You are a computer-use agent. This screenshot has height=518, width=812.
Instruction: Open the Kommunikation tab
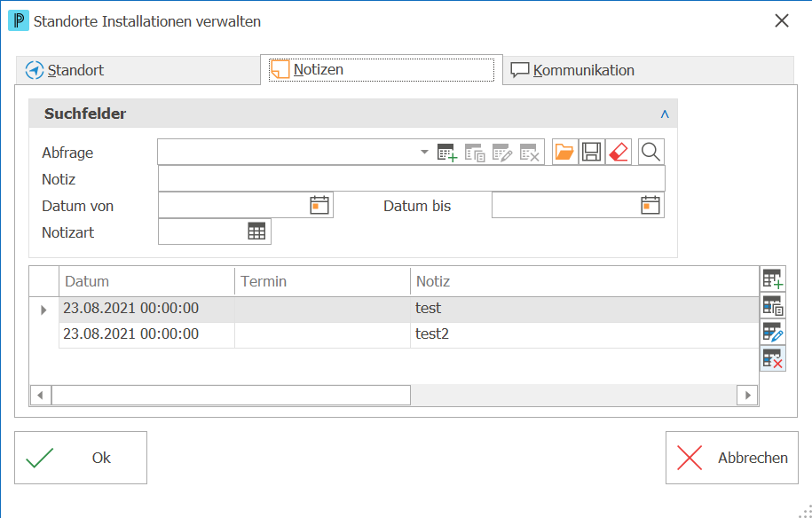[648, 70]
